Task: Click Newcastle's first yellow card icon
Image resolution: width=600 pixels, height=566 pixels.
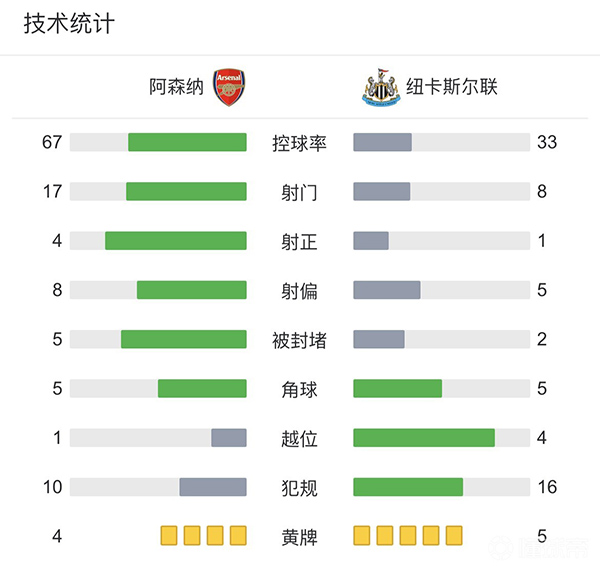Action: 361,535
